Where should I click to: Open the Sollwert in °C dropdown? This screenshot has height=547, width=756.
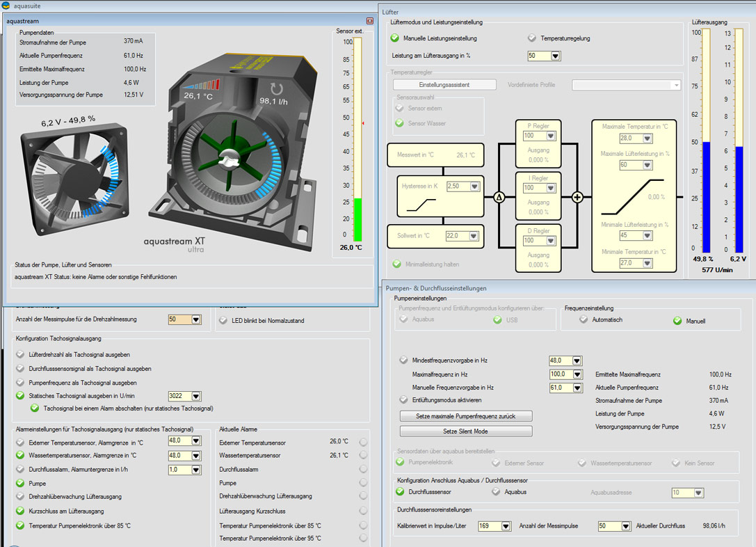pos(474,236)
